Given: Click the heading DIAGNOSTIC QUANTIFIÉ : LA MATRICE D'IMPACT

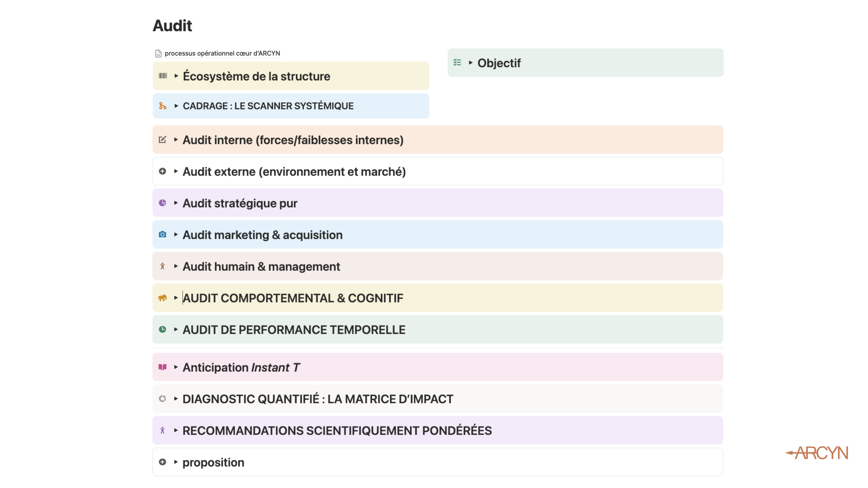Looking at the screenshot, I should pyautogui.click(x=317, y=399).
